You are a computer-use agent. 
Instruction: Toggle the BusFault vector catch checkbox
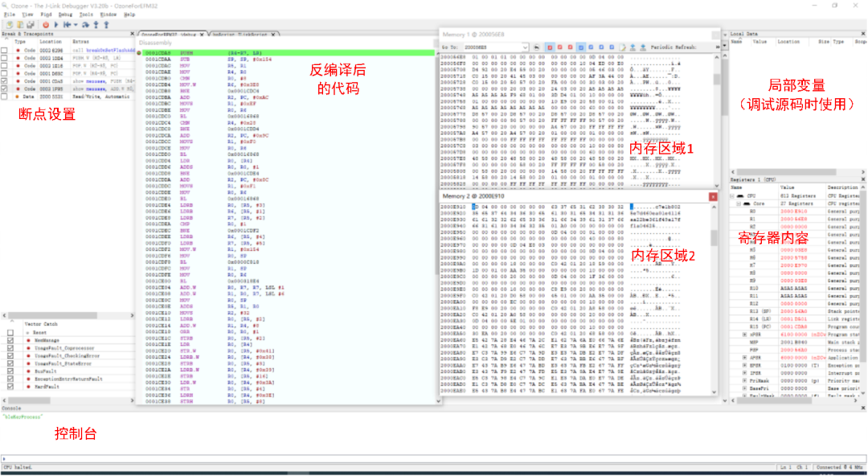(10, 371)
